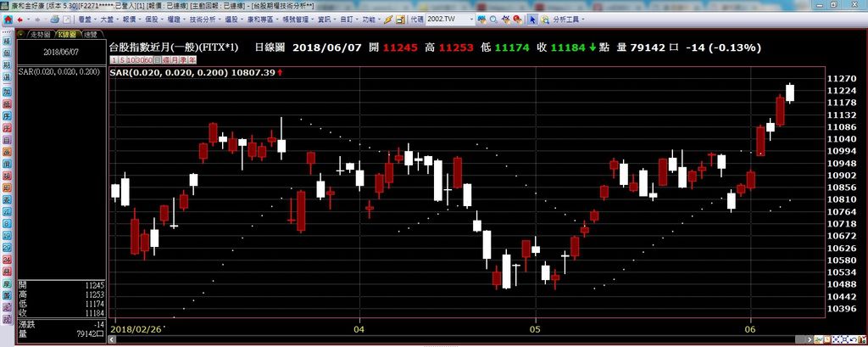Go back with the red arrow icon
Image resolution: width=868 pixels, height=347 pixels.
(20, 20)
